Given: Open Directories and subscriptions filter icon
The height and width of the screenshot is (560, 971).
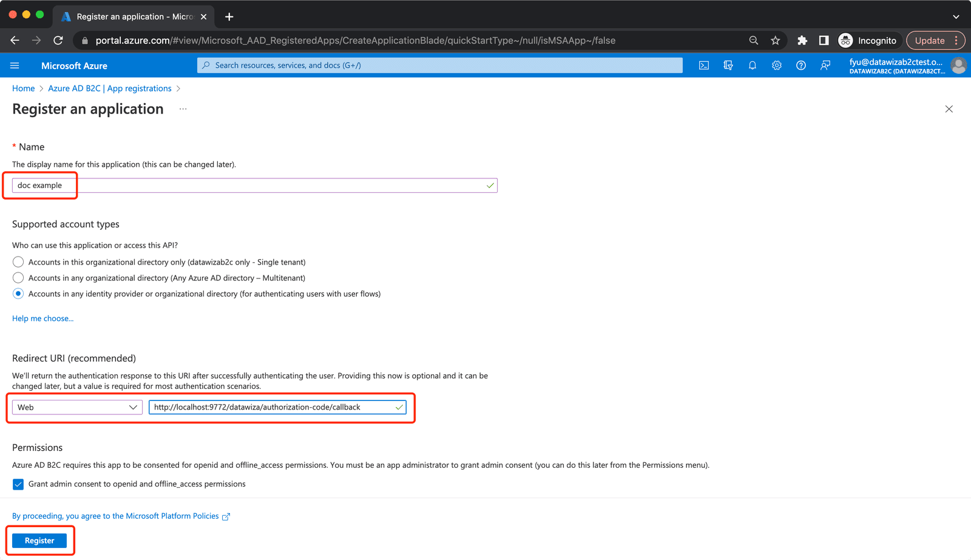Looking at the screenshot, I should click(x=728, y=66).
